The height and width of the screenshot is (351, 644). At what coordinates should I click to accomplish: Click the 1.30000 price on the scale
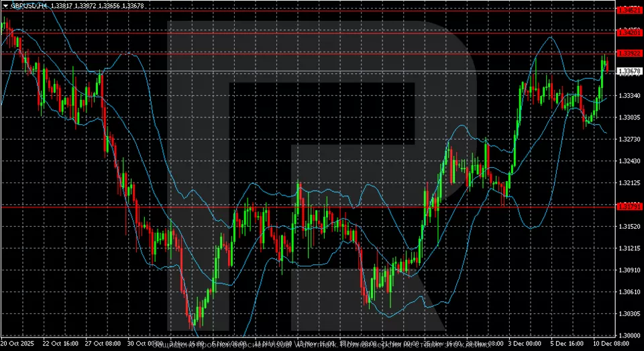click(x=630, y=336)
